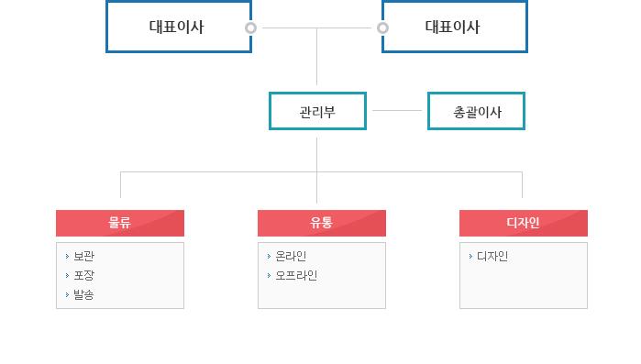Select the circle connector on right 대표이사 box
Image resolution: width=641 pixels, height=364 pixels.
pyautogui.click(x=382, y=28)
